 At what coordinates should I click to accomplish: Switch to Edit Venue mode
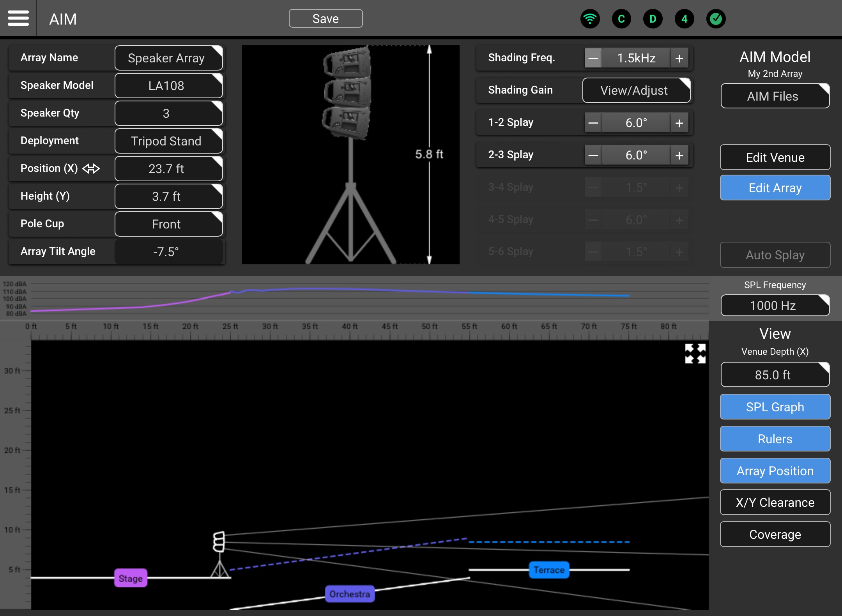pos(775,158)
